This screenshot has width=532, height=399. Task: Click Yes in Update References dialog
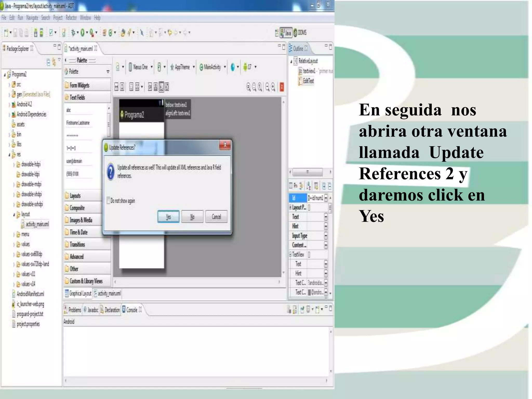pos(168,217)
